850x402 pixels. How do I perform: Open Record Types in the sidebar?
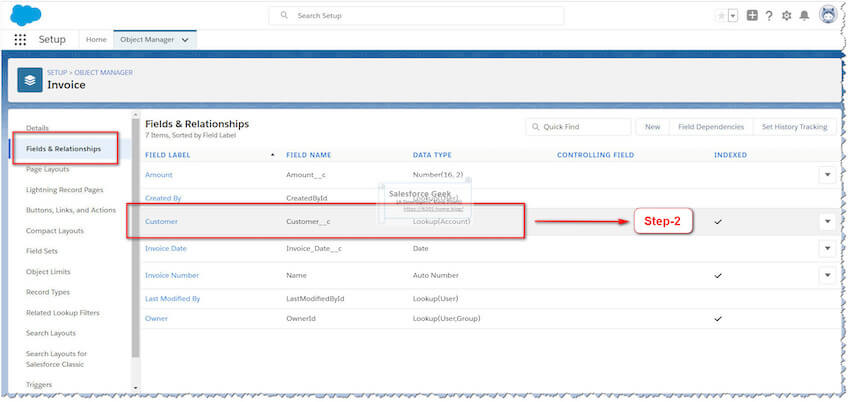point(48,292)
